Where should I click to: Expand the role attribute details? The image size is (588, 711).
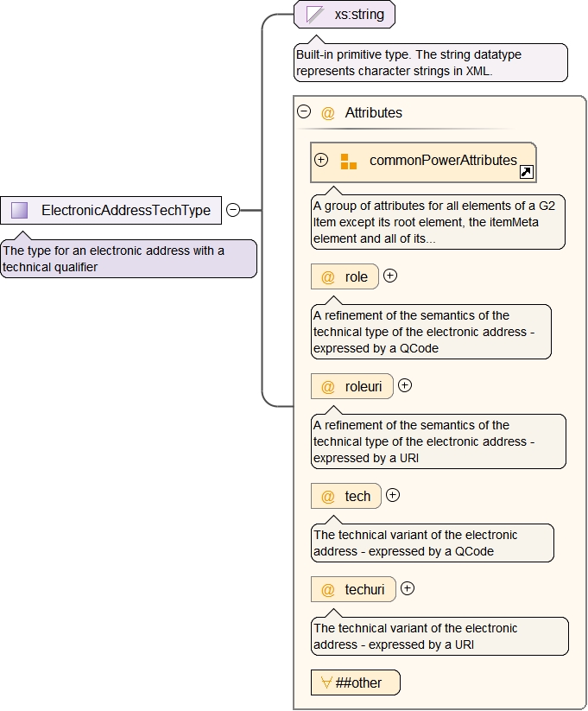click(390, 276)
